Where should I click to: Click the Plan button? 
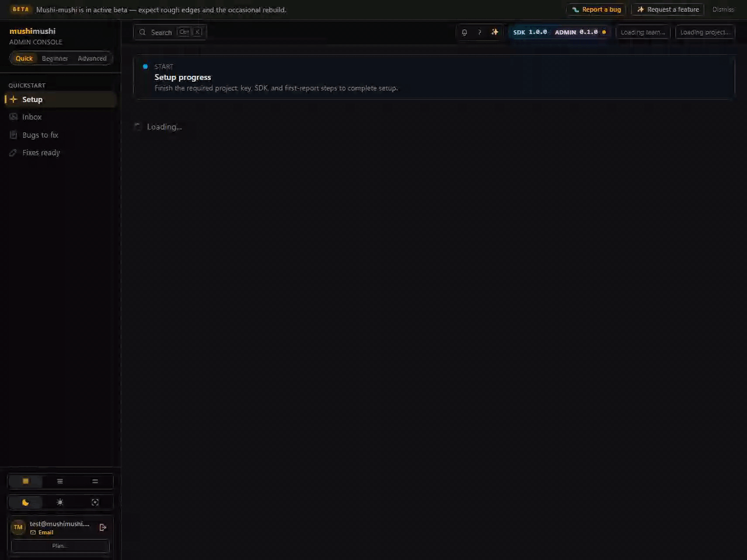pos(60,546)
